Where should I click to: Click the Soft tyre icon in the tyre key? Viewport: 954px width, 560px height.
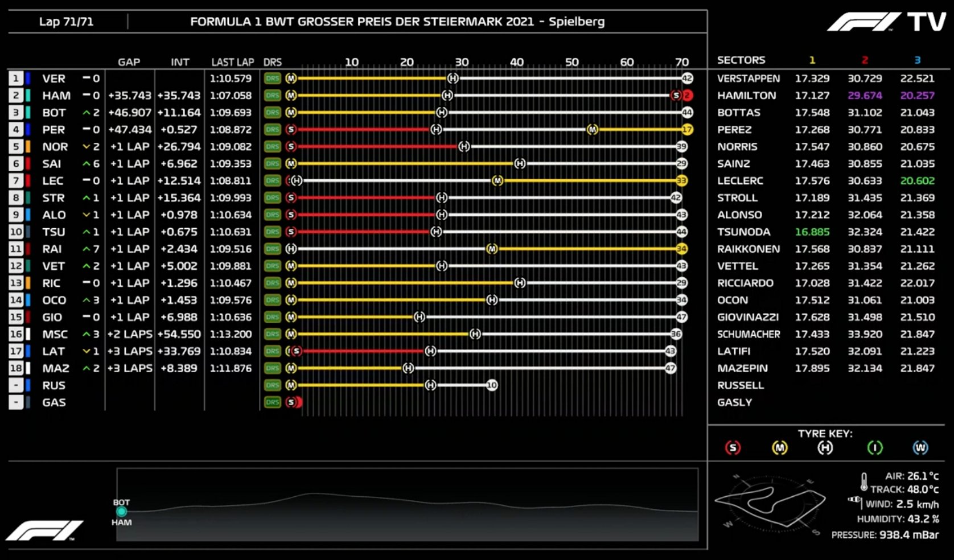click(x=733, y=448)
